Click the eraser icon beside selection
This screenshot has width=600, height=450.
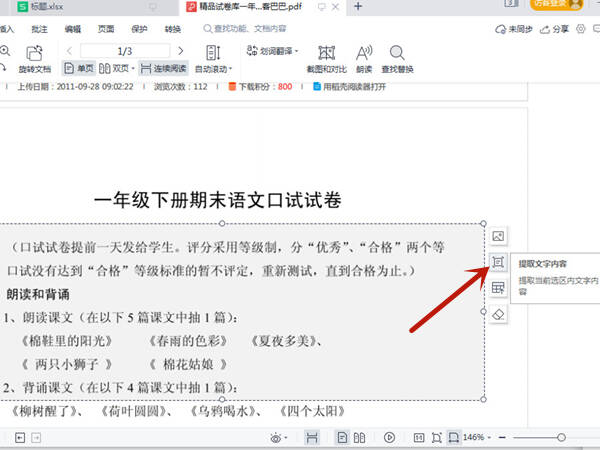pos(498,315)
